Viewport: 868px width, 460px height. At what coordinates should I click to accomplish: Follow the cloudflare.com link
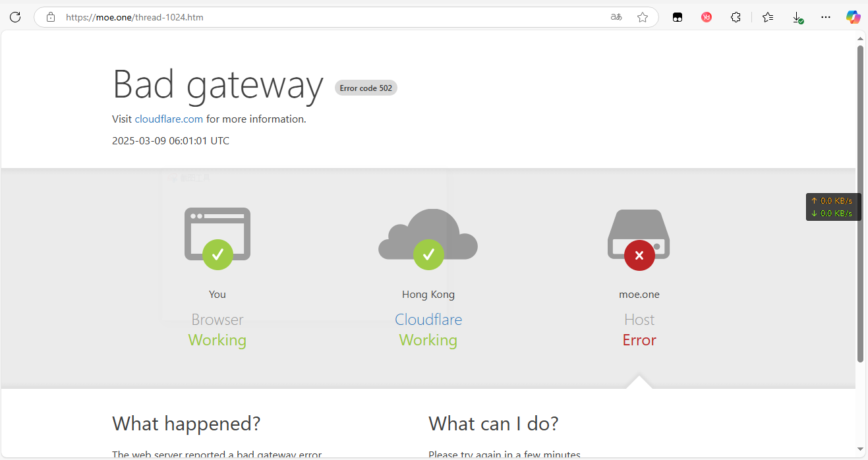[x=169, y=119]
